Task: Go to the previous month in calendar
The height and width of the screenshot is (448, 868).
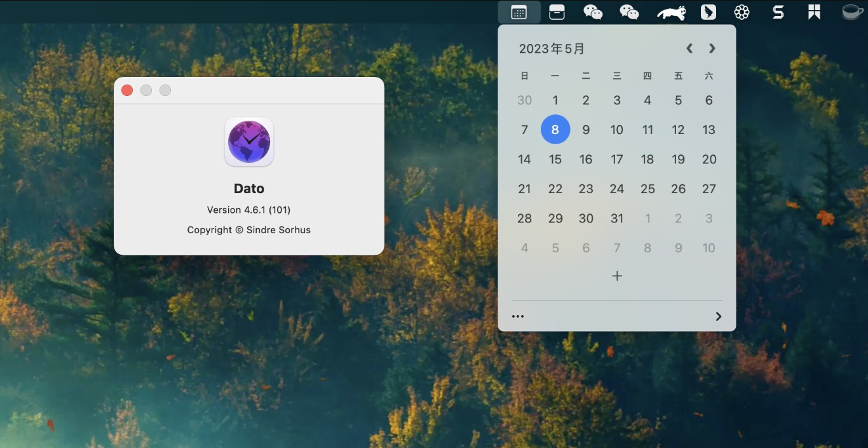Action: click(x=689, y=48)
